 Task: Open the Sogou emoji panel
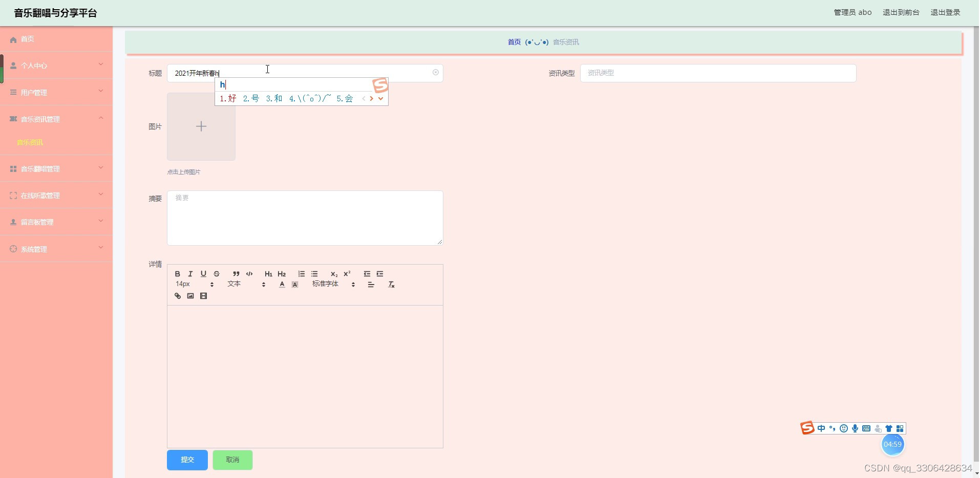[x=844, y=428]
